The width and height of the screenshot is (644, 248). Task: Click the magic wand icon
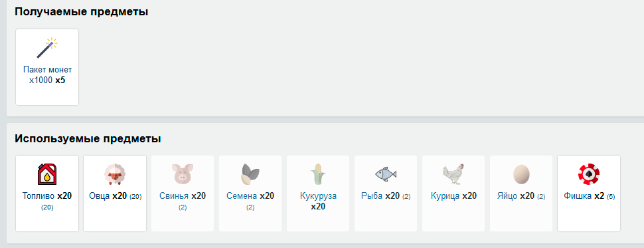[x=47, y=48]
